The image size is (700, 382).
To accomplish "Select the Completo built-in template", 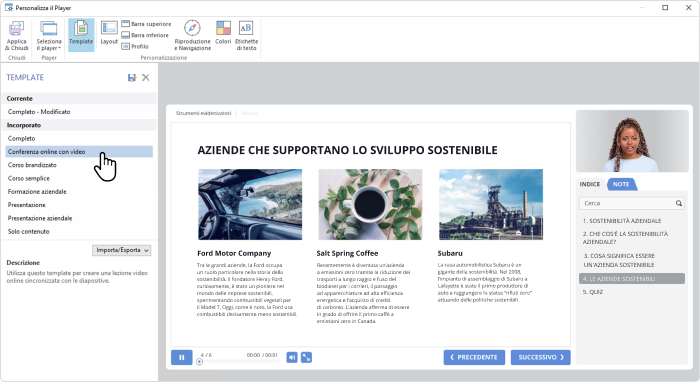I will coord(79,138).
